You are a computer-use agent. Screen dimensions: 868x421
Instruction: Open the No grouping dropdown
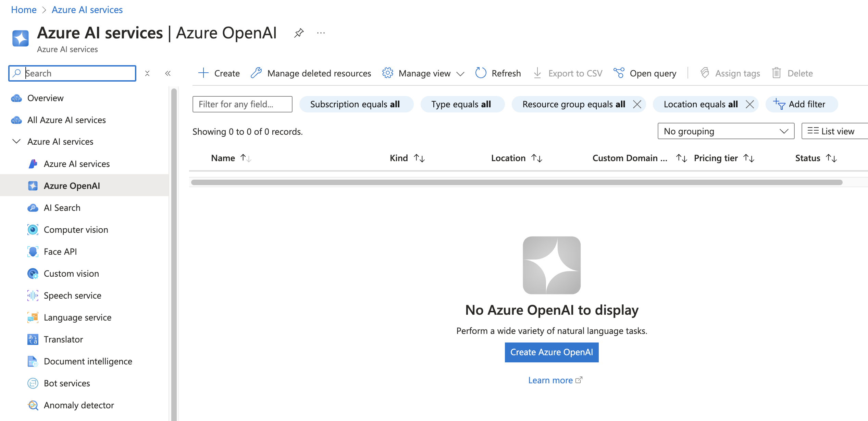click(x=725, y=131)
